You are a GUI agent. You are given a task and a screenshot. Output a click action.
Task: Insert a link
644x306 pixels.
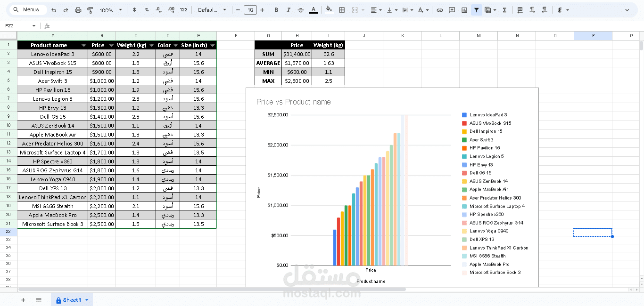(440, 10)
